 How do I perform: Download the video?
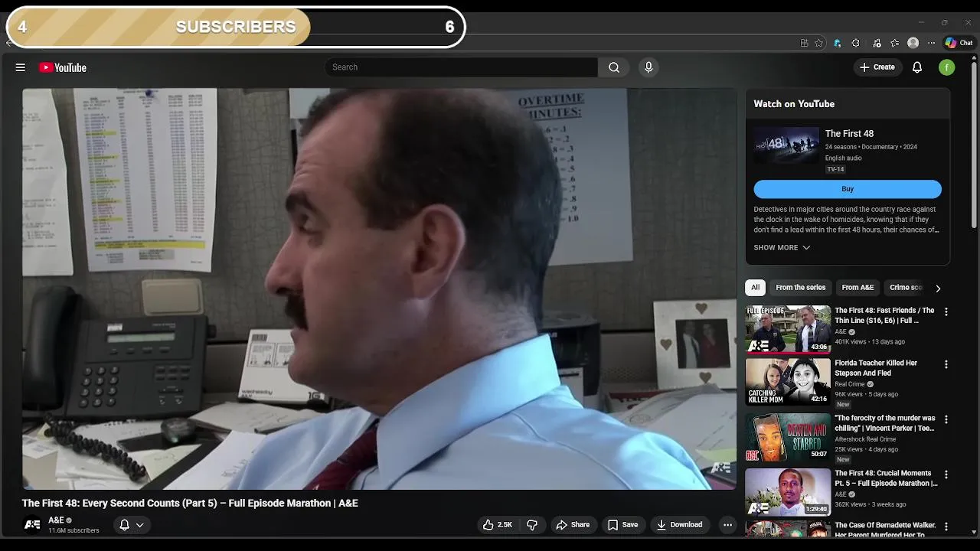point(679,525)
